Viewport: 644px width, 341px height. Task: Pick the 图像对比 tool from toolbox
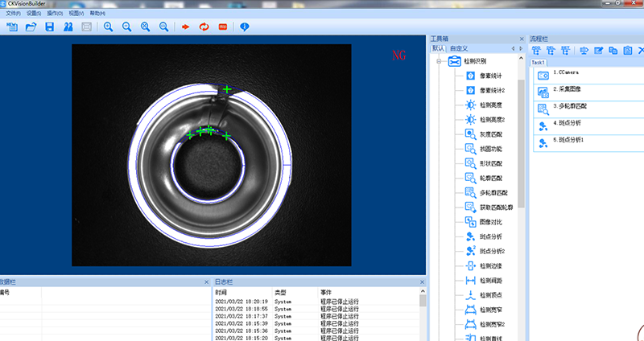point(489,221)
